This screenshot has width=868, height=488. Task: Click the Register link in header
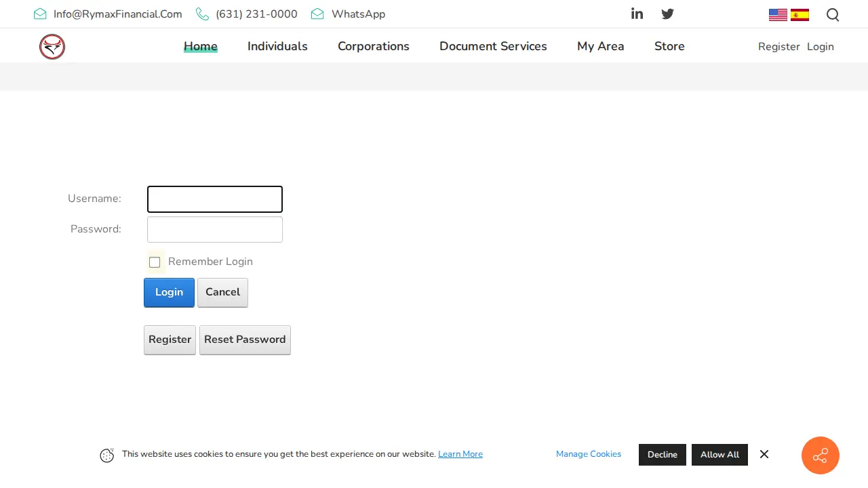779,47
